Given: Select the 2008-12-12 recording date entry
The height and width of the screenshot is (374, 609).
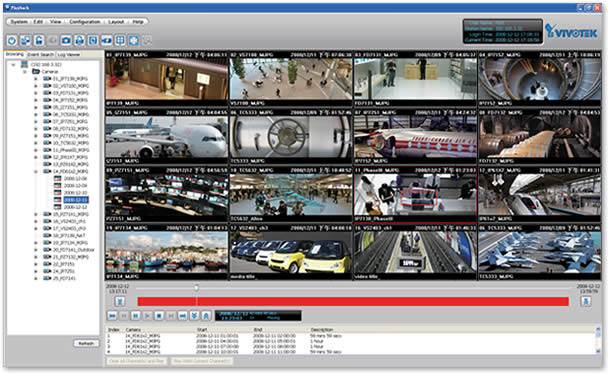Looking at the screenshot, I should pyautogui.click(x=75, y=207).
